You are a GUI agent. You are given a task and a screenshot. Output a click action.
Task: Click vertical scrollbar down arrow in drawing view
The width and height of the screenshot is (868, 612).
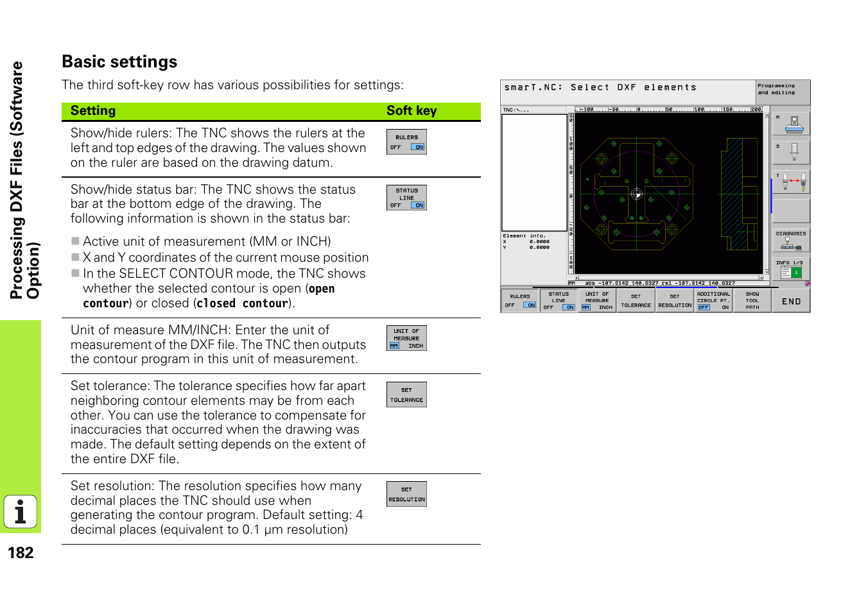coord(767,272)
